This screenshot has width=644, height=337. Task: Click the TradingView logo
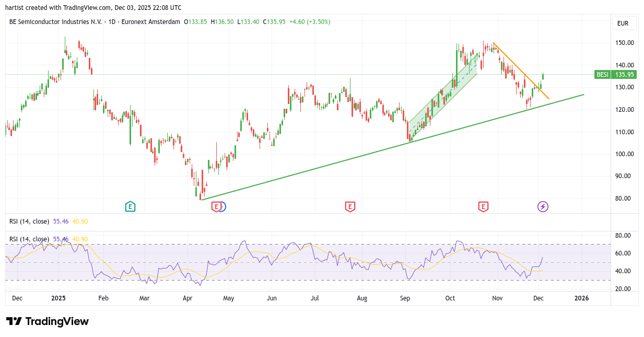click(x=48, y=321)
